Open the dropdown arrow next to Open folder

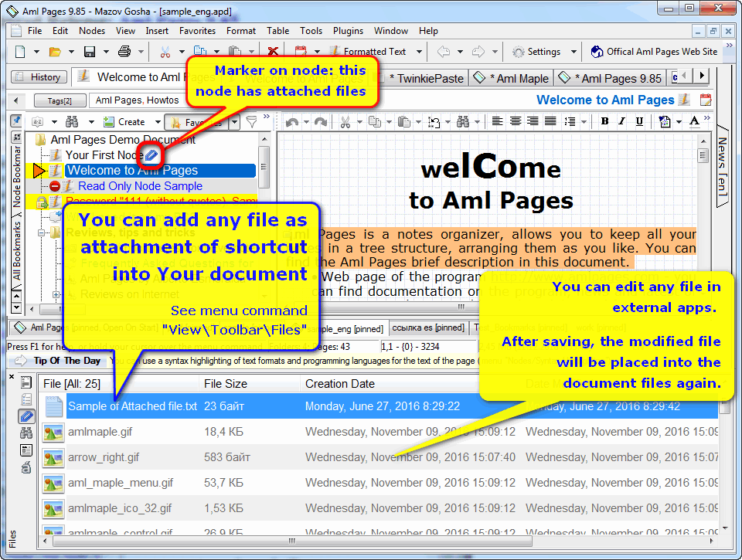[x=71, y=52]
